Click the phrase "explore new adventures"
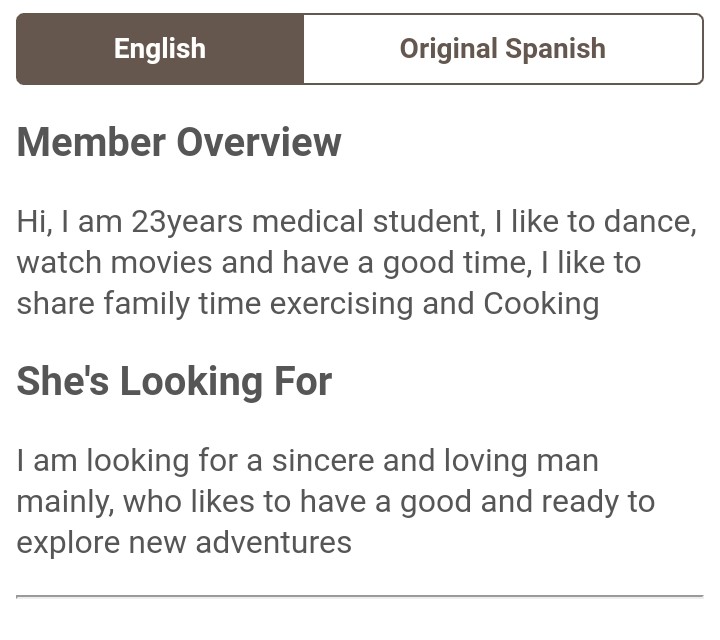This screenshot has width=720, height=640. click(184, 543)
